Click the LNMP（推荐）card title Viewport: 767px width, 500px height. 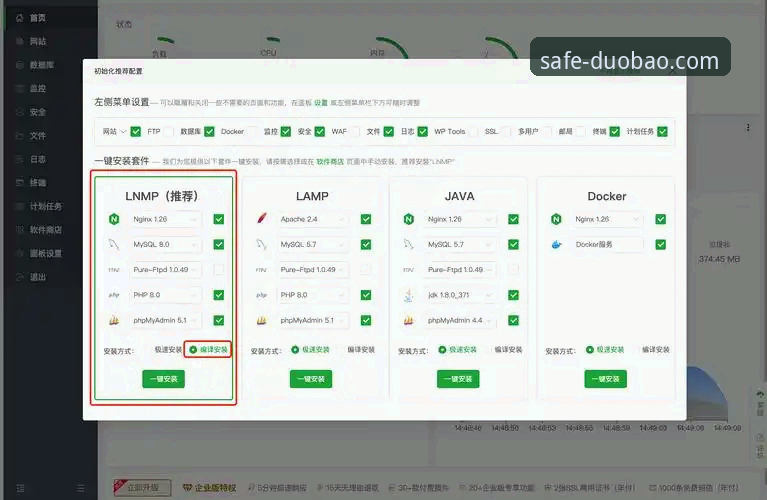(x=162, y=196)
